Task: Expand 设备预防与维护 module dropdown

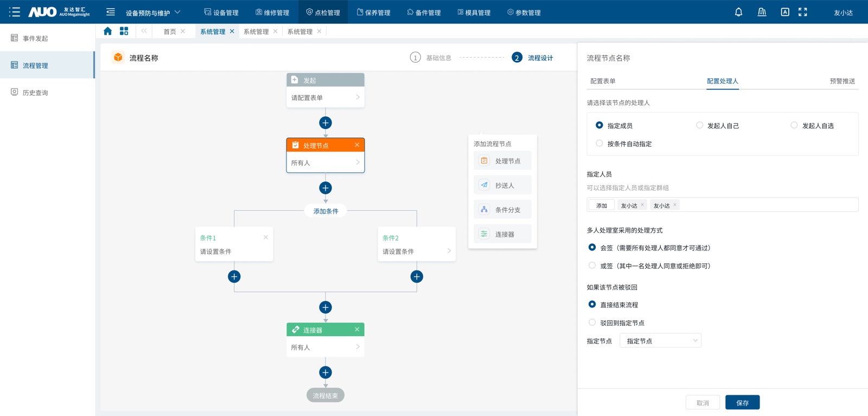Action: [x=153, y=12]
